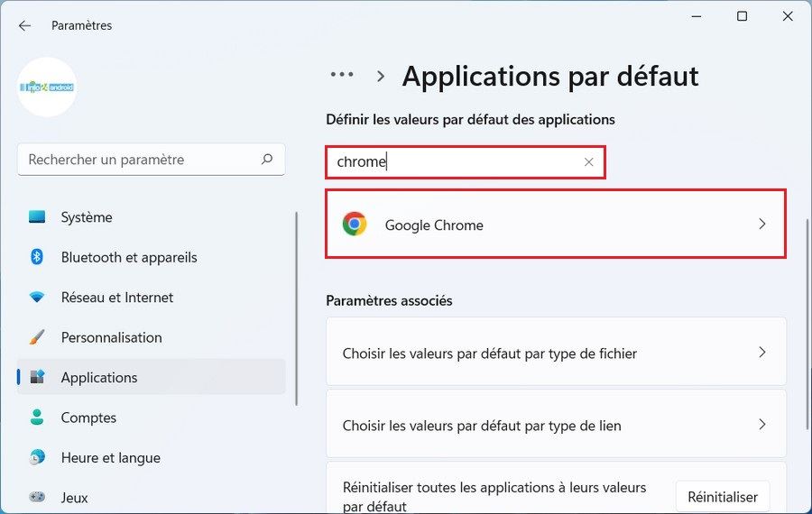Click the Applications grid icon
This screenshot has width=812, height=514.
(37, 377)
